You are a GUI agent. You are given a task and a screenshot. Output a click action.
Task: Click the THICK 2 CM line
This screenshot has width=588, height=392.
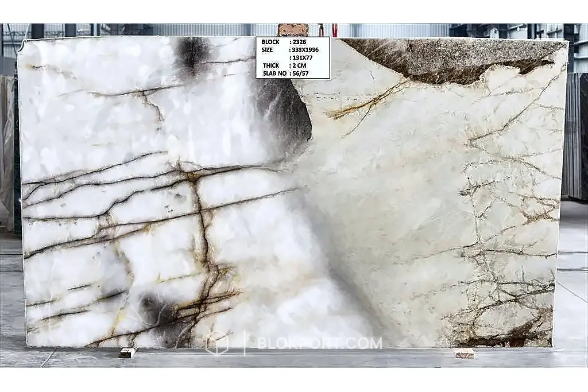click(284, 65)
